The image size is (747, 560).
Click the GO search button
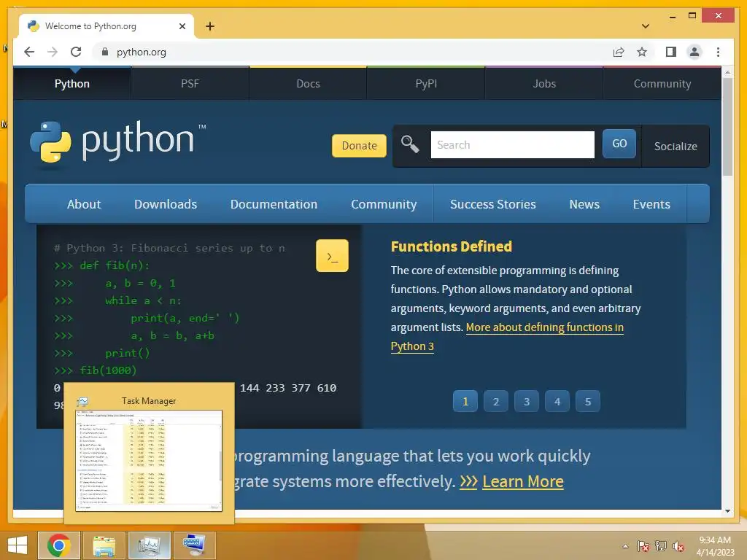tap(619, 144)
